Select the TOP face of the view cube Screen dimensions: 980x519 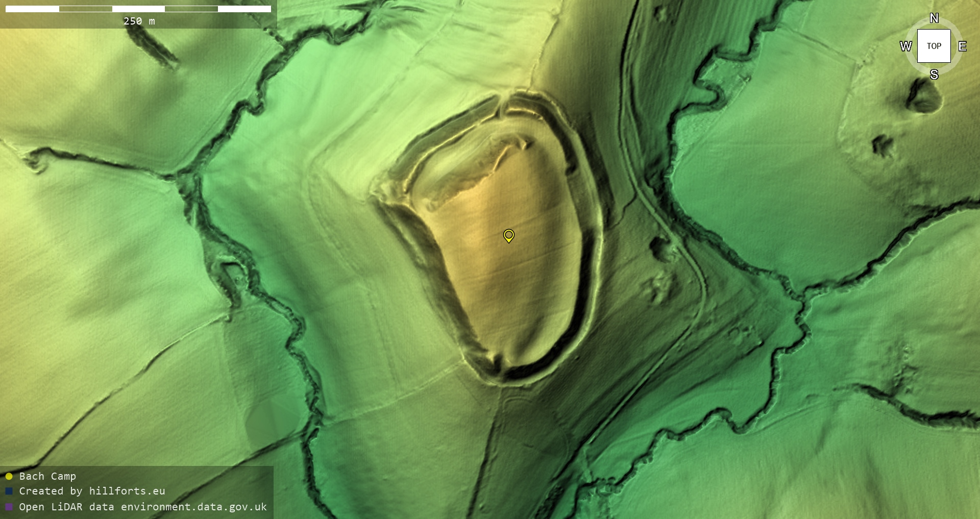coord(934,46)
